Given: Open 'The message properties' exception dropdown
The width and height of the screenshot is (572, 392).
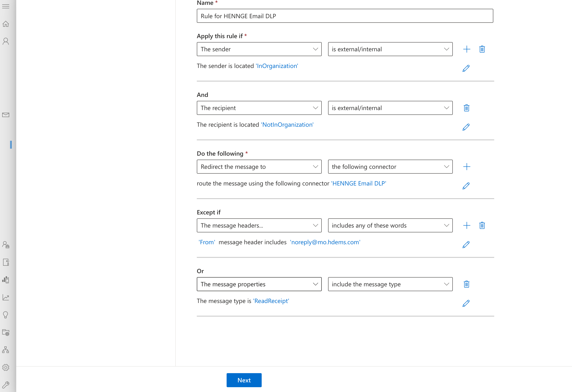Looking at the screenshot, I should coord(259,284).
